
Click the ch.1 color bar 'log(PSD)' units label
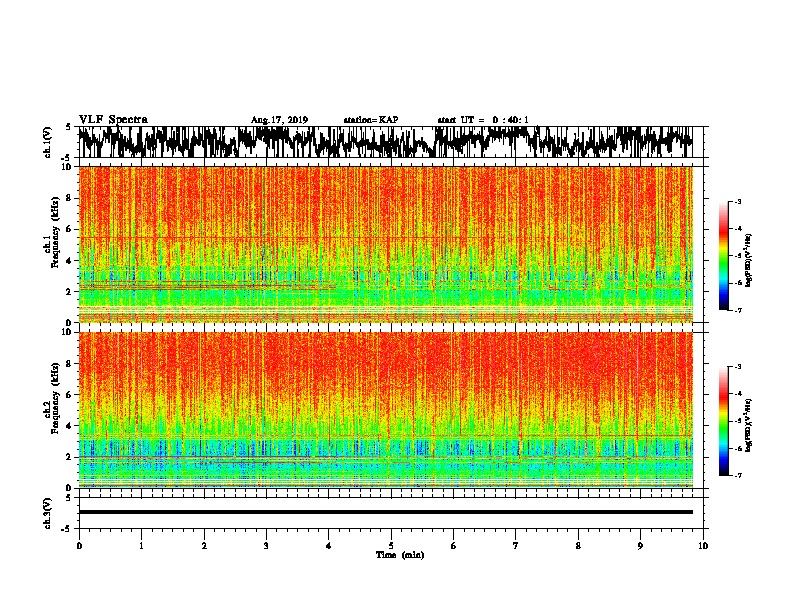pos(749,260)
